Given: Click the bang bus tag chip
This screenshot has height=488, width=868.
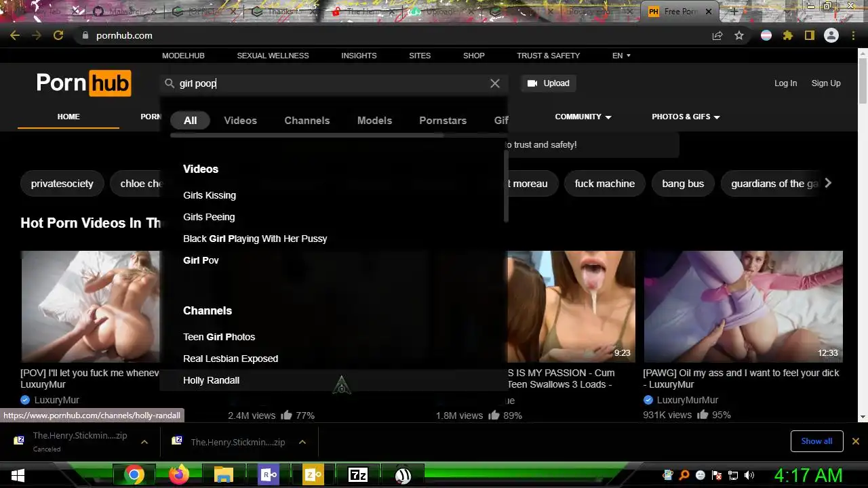Looking at the screenshot, I should coord(683,184).
